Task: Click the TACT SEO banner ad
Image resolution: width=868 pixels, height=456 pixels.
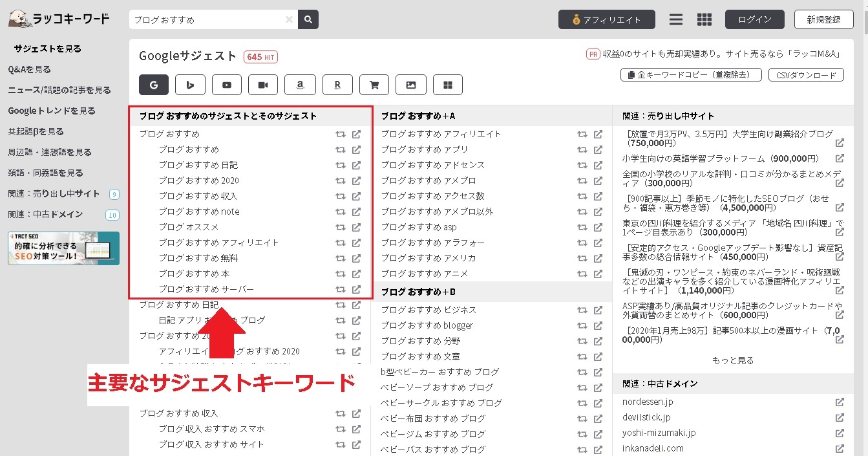Action: pos(64,248)
